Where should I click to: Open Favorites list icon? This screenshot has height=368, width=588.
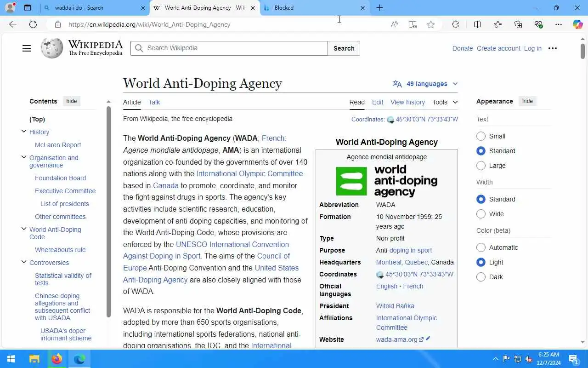(498, 24)
